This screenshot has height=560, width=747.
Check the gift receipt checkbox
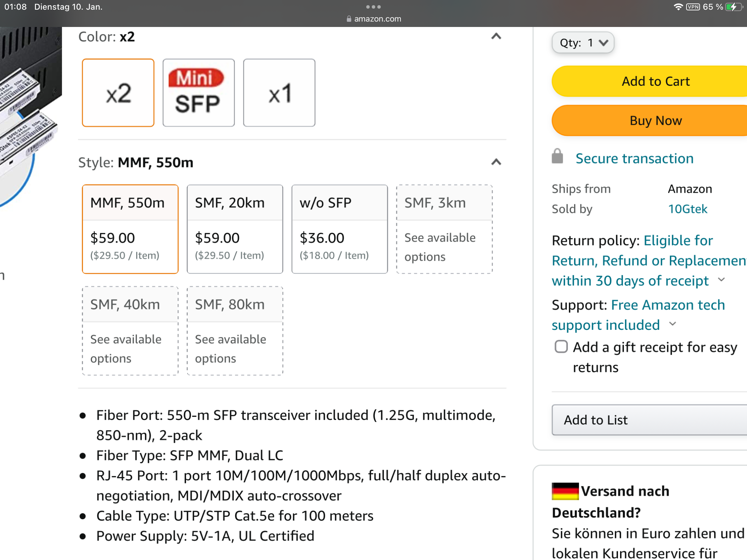(561, 346)
